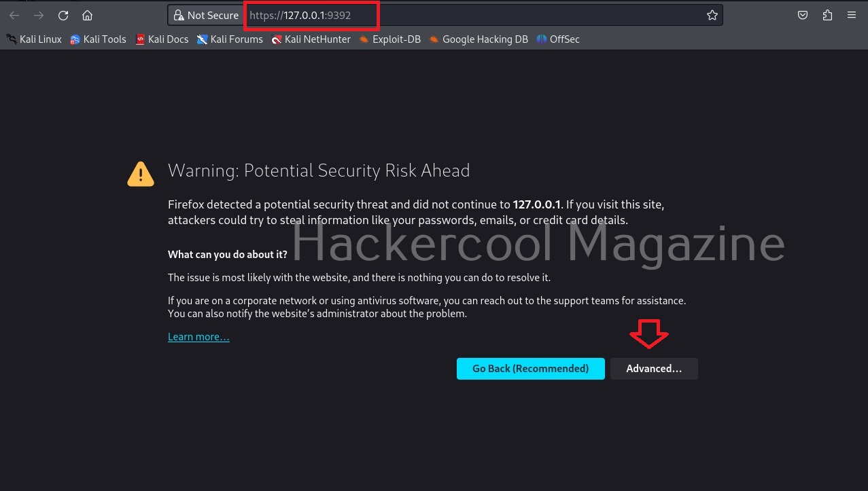Expand the Advanced… options button
Screen dimensions: 868x491
pyautogui.click(x=654, y=369)
